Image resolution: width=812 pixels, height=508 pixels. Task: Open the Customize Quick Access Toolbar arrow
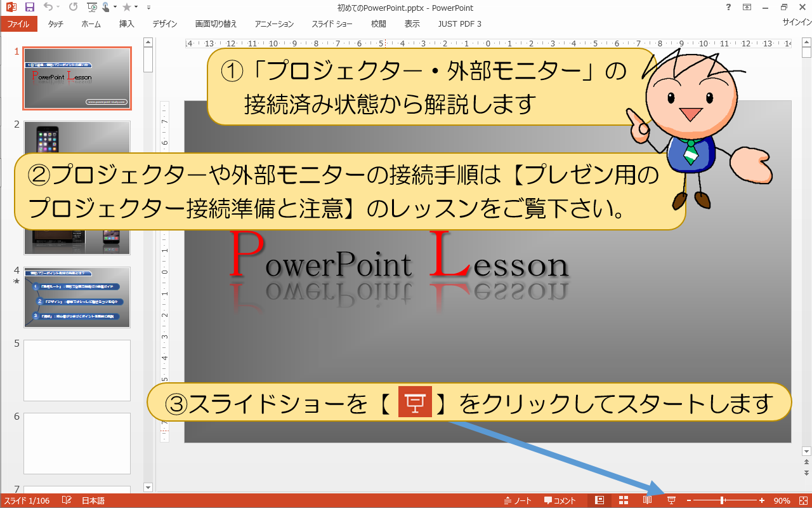coord(148,8)
